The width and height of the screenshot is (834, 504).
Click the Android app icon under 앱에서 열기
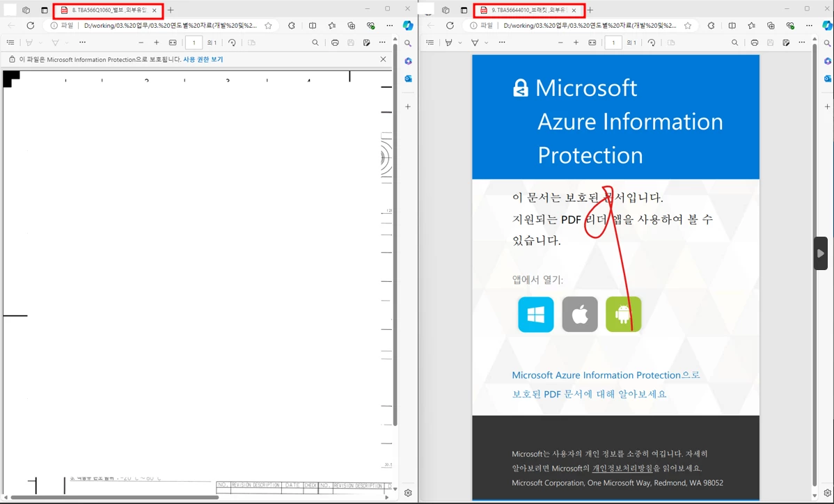[x=623, y=314]
